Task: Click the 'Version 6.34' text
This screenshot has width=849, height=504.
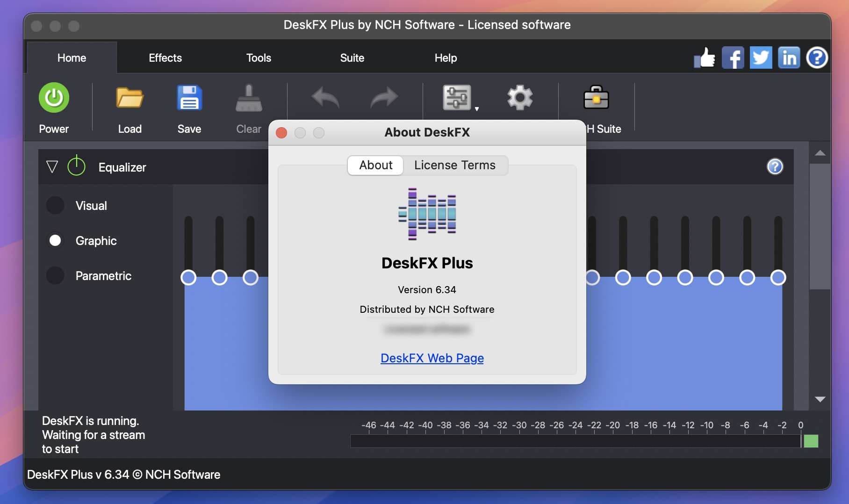Action: (x=427, y=290)
